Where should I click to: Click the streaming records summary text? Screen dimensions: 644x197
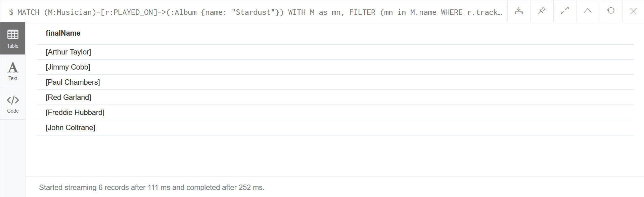pyautogui.click(x=151, y=187)
